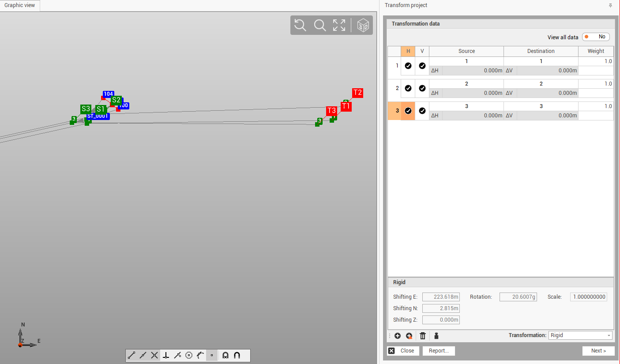Click the previous zoom icon
This screenshot has width=620, height=364.
point(300,25)
